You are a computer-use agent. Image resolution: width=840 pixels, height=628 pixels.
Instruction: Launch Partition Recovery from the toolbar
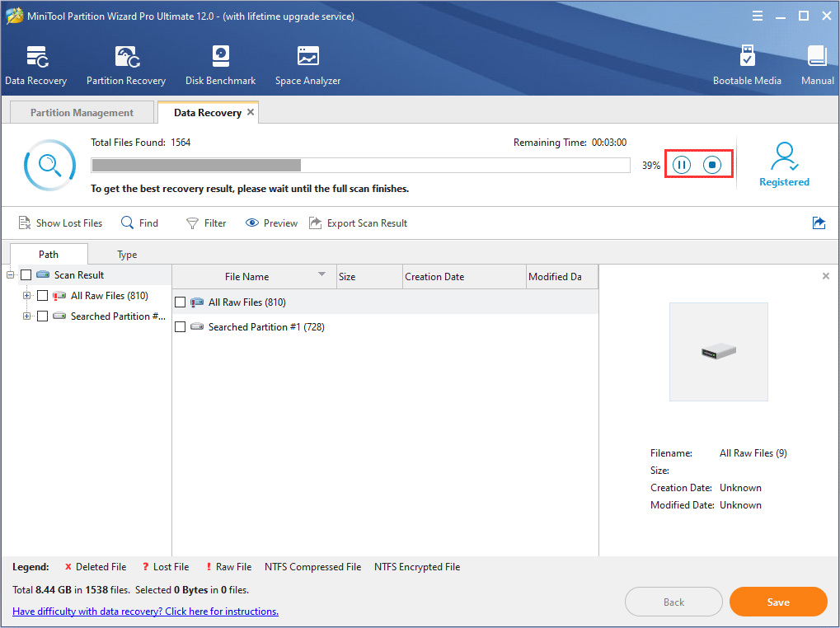coord(126,65)
